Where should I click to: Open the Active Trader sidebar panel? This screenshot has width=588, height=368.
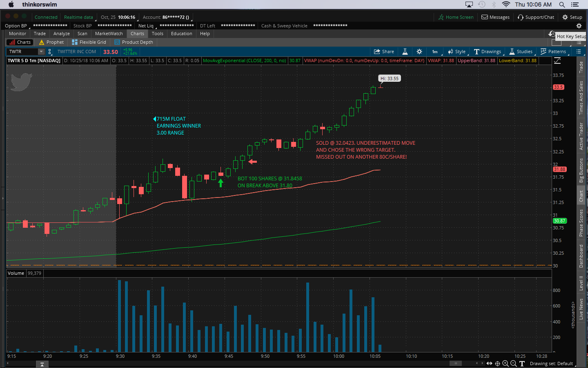(581, 137)
